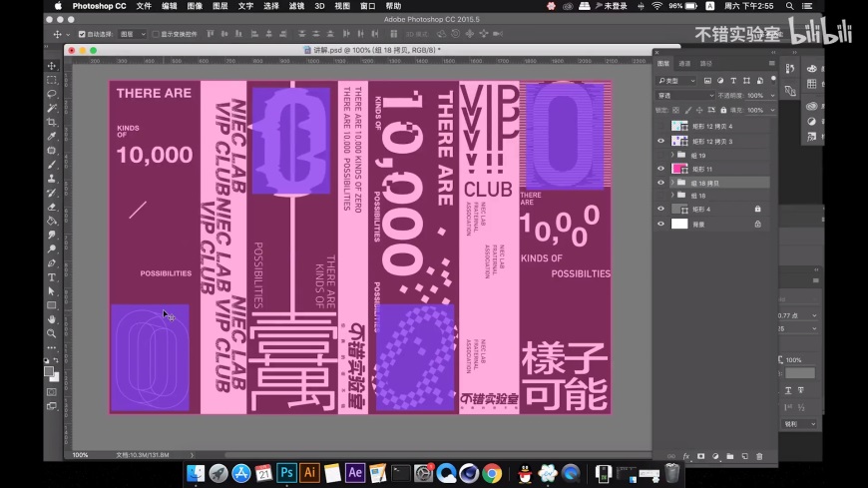Select the Lasso tool

tap(52, 94)
